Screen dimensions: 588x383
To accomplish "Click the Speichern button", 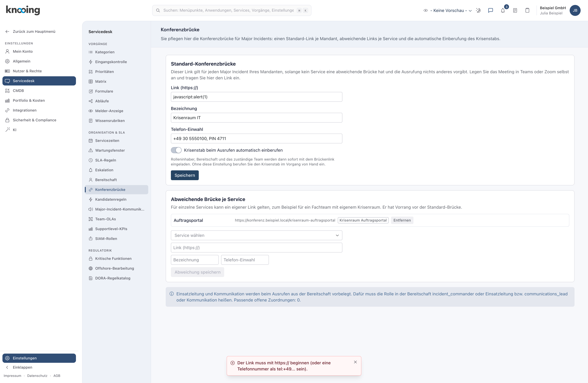I will click(x=185, y=175).
